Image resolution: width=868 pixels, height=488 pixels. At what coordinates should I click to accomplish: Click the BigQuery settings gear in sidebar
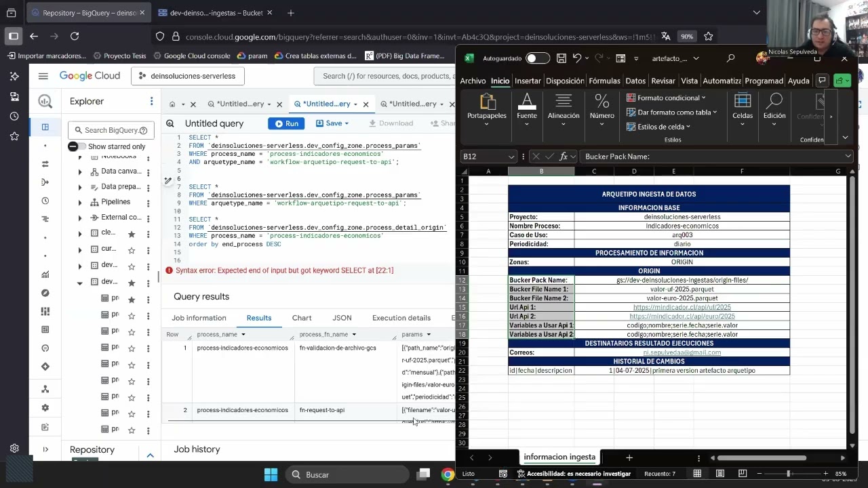click(x=45, y=408)
